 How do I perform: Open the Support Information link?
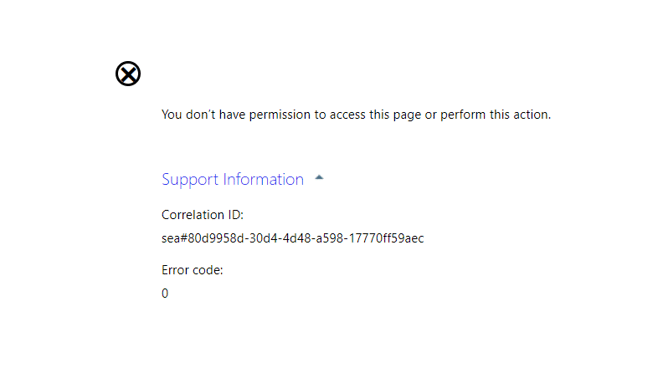click(x=232, y=180)
